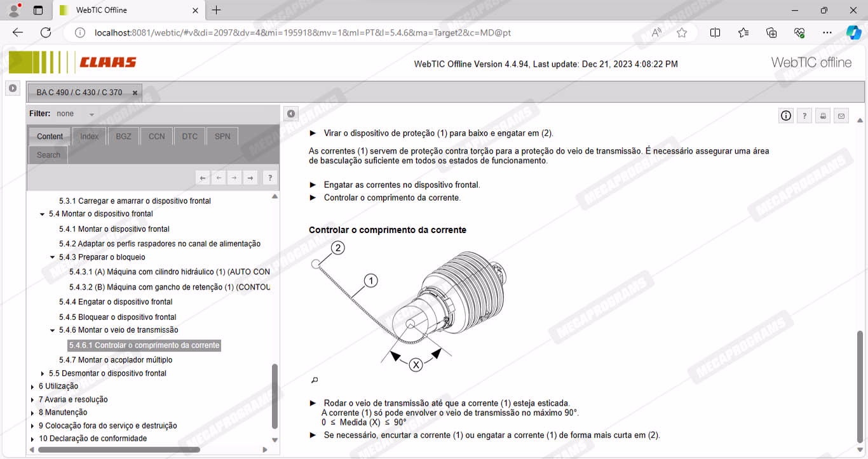The height and width of the screenshot is (459, 868).
Task: Open the Search tab
Action: [48, 155]
